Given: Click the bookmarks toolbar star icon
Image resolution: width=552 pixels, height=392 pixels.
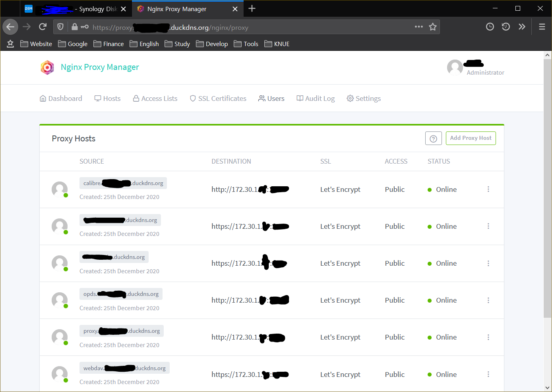Looking at the screenshot, I should tap(10, 44).
